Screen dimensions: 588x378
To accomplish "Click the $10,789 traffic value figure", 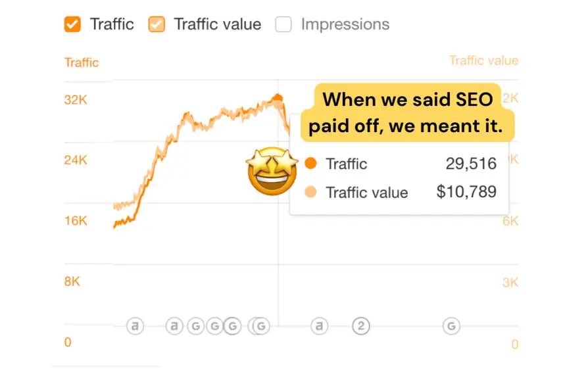I will click(x=466, y=192).
